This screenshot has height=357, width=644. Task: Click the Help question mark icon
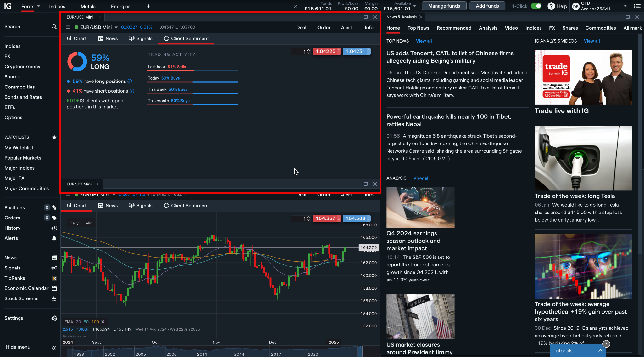pyautogui.click(x=551, y=6)
